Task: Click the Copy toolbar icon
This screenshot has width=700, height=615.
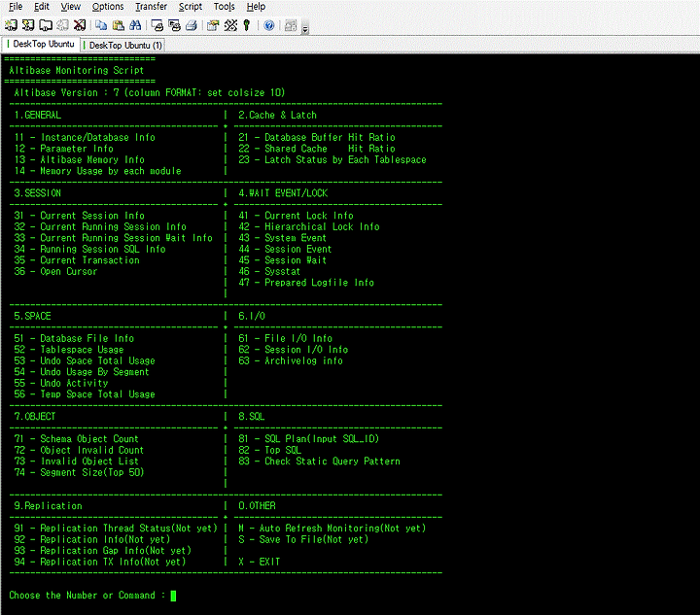Action: tap(101, 25)
